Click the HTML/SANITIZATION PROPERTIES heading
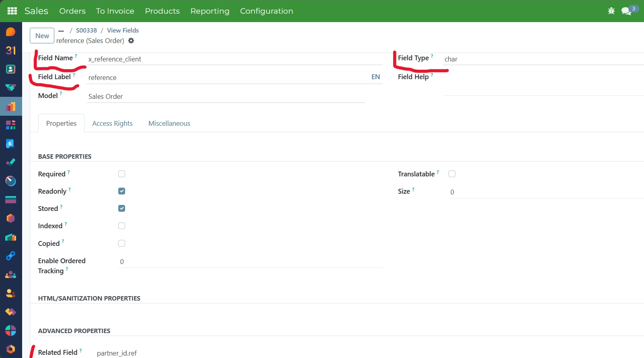 click(x=89, y=298)
